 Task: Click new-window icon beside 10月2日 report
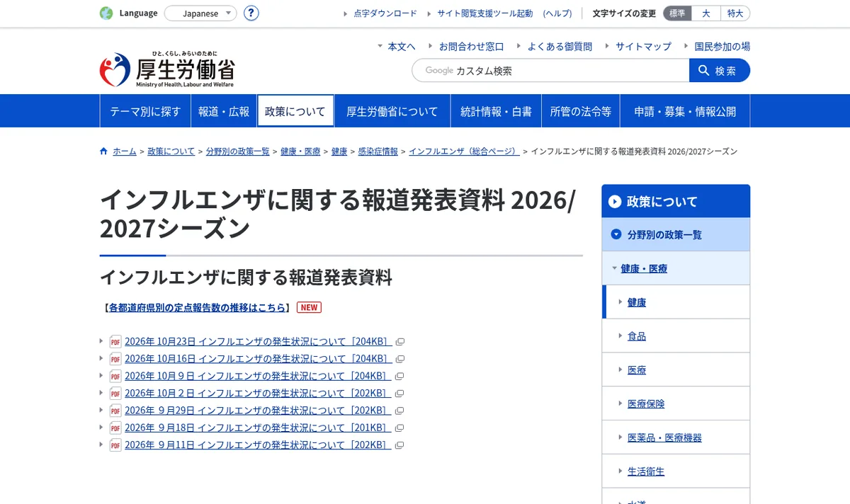(x=399, y=394)
